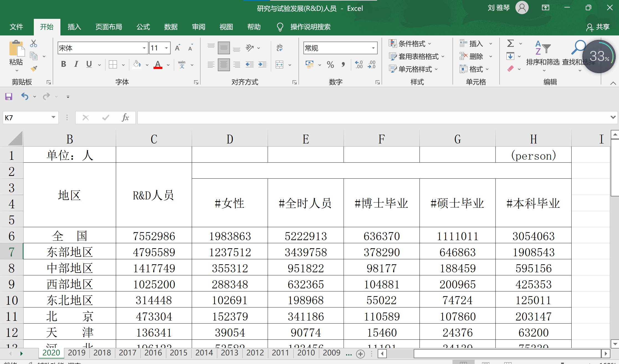Click the Undo arrow icon
619x364 pixels.
(25, 96)
